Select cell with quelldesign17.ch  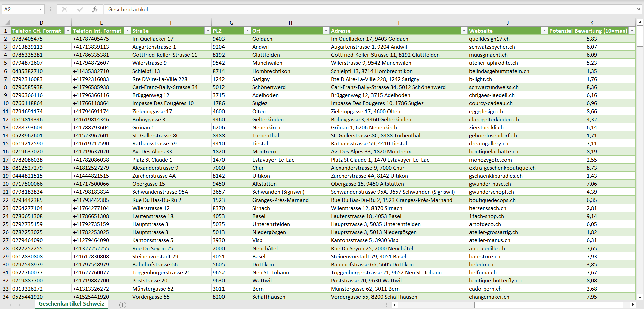[x=508, y=39]
